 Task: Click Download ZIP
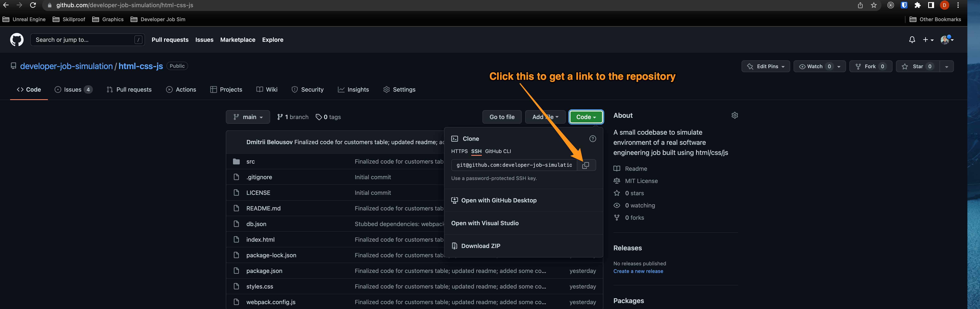pos(481,246)
